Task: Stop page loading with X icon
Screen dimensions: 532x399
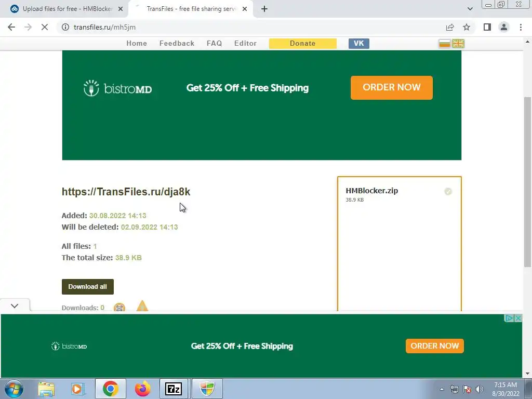Action: (x=45, y=27)
